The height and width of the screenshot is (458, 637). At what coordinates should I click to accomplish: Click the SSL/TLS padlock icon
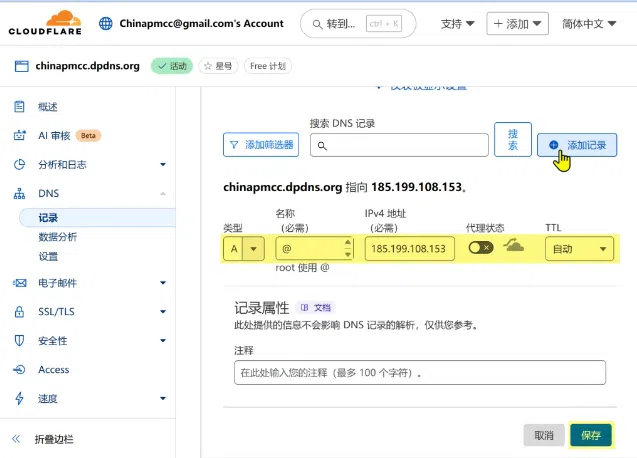(x=19, y=312)
